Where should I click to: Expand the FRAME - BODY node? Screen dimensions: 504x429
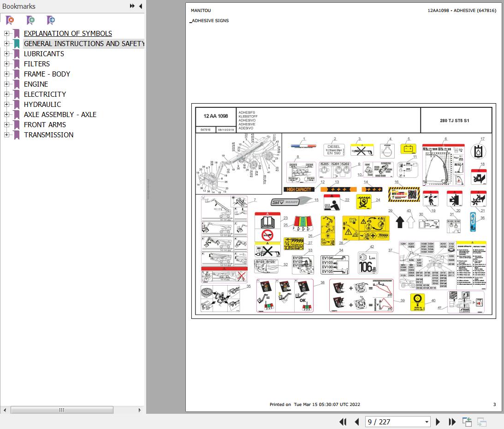tap(6, 74)
